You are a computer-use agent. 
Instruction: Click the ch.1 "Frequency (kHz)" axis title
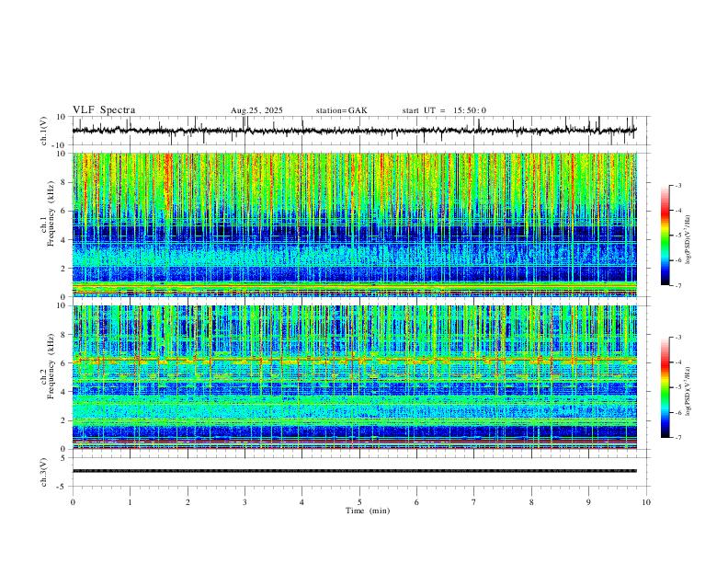(51, 212)
